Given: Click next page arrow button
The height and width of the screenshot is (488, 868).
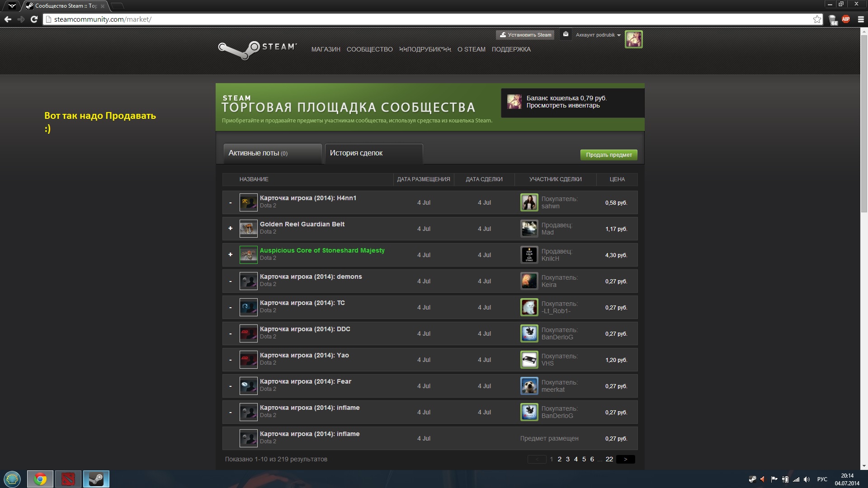Looking at the screenshot, I should [x=625, y=459].
